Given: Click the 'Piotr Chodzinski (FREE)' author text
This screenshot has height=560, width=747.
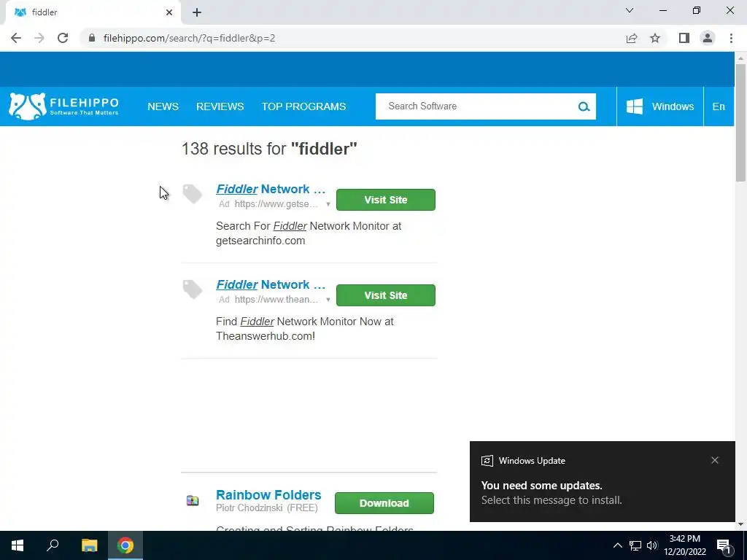Looking at the screenshot, I should (267, 508).
